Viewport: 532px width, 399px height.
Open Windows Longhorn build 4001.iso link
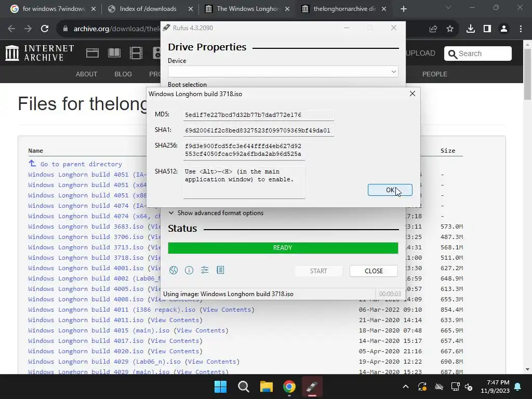86,268
